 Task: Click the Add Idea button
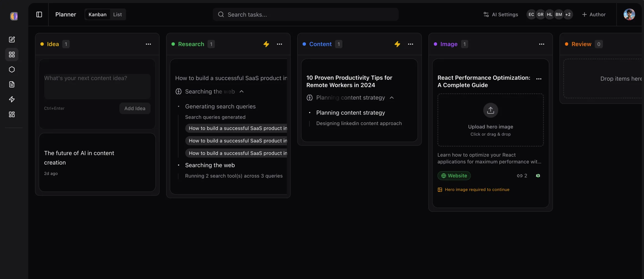pyautogui.click(x=135, y=108)
